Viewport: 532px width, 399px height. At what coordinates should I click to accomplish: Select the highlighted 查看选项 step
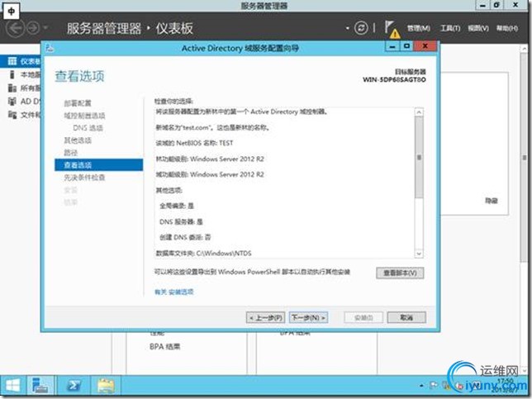(x=99, y=165)
